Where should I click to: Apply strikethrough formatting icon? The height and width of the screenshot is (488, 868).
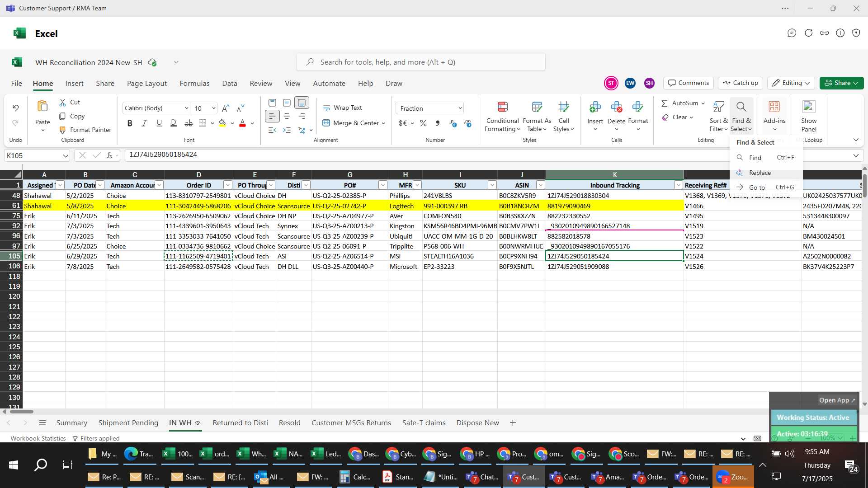point(189,123)
